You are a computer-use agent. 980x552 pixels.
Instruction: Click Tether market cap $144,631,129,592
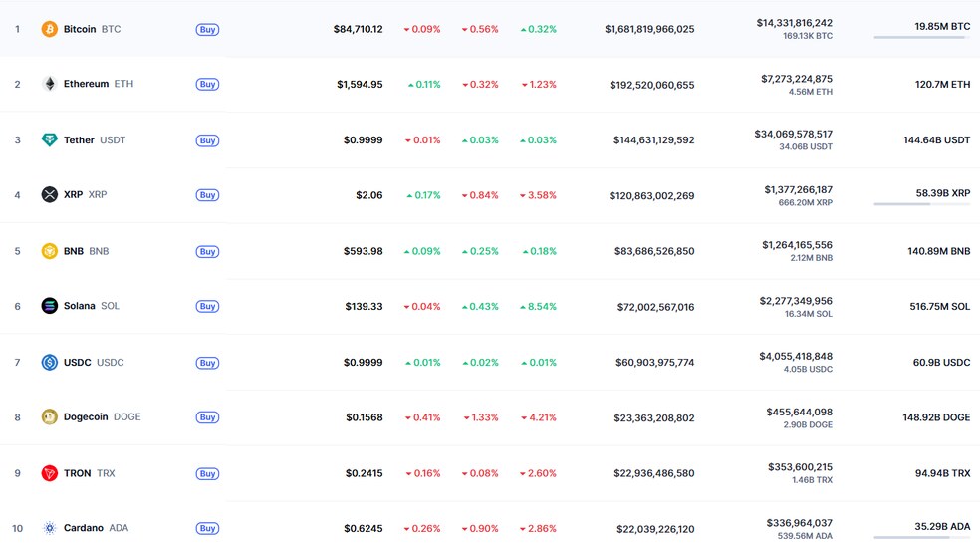tap(653, 140)
